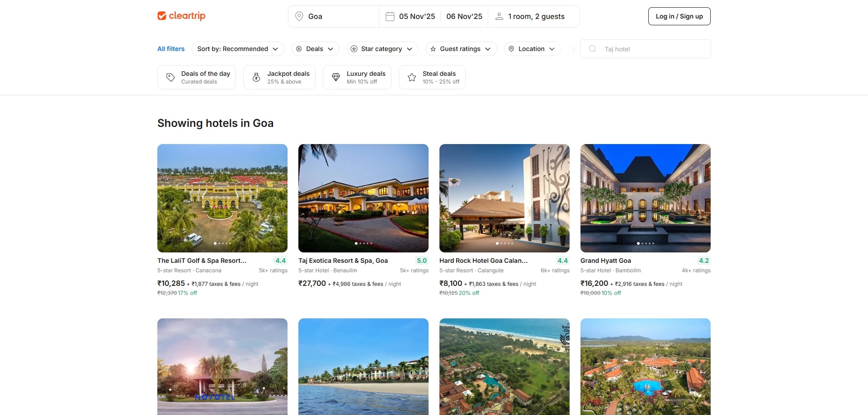The image size is (868, 415).
Task: Toggle the Jackpot deals filter chip
Action: pyautogui.click(x=279, y=77)
